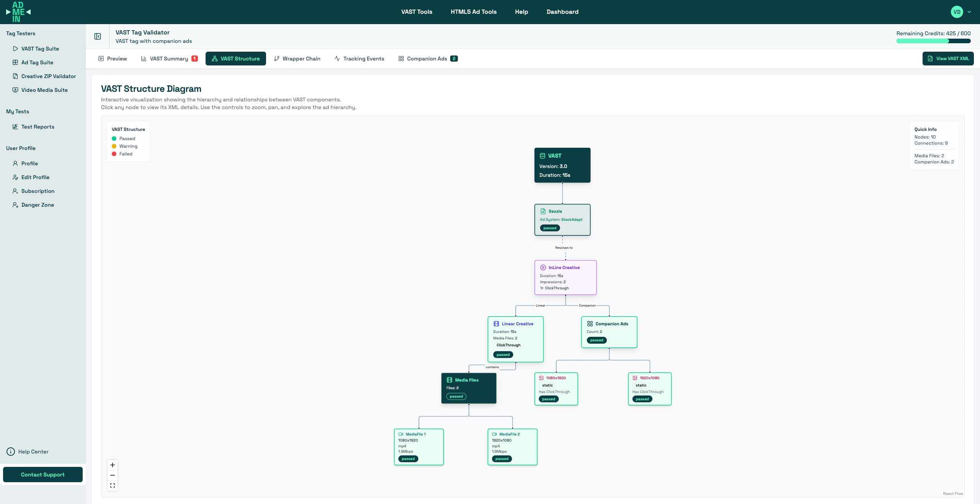Open the HTML5 Ad Tools menu
The width and height of the screenshot is (980, 504).
[x=473, y=12]
